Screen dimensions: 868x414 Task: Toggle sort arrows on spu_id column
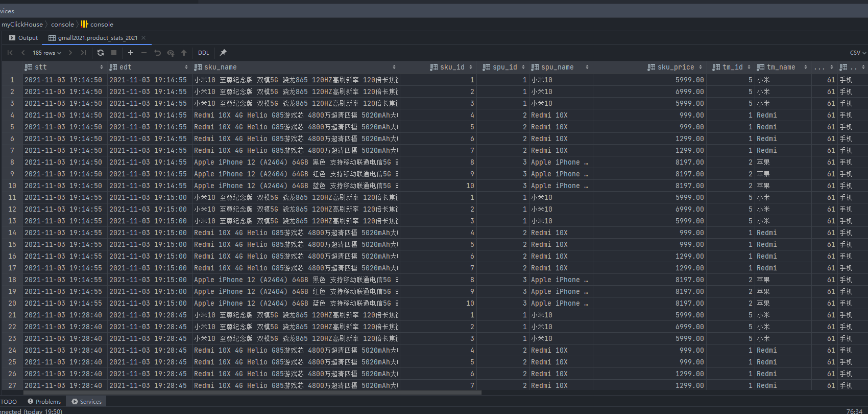(523, 67)
